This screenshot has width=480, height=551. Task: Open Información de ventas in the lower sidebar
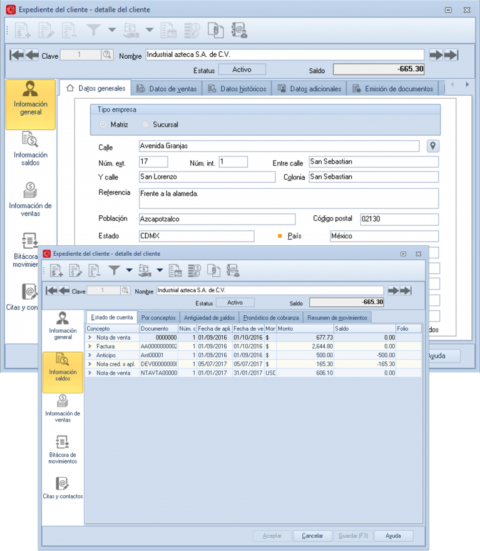[x=63, y=408]
